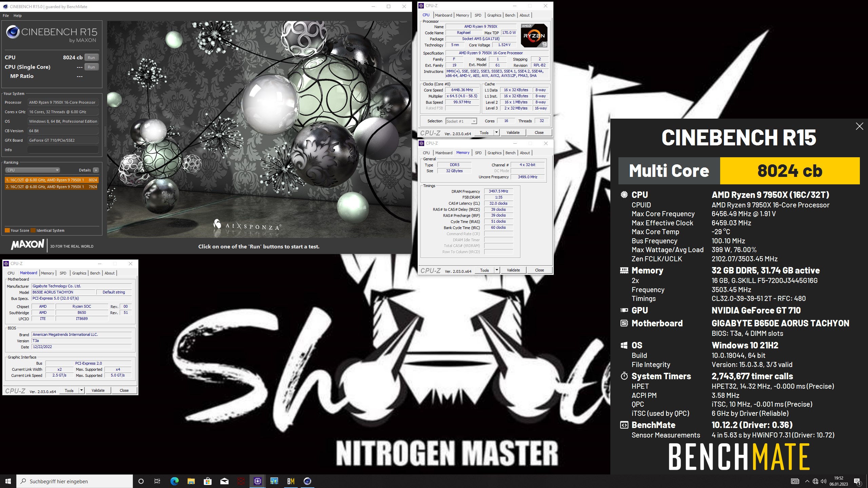Open About tab in top CPU-Z window
868x488 pixels.
click(525, 15)
